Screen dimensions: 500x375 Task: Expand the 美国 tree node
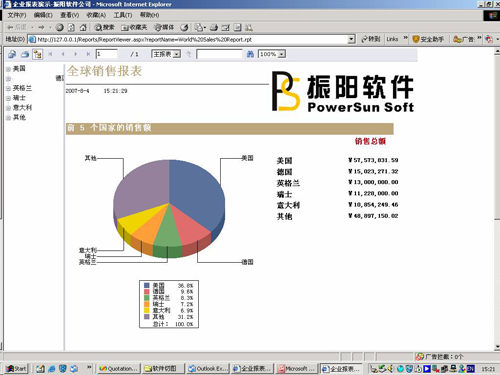coord(8,69)
